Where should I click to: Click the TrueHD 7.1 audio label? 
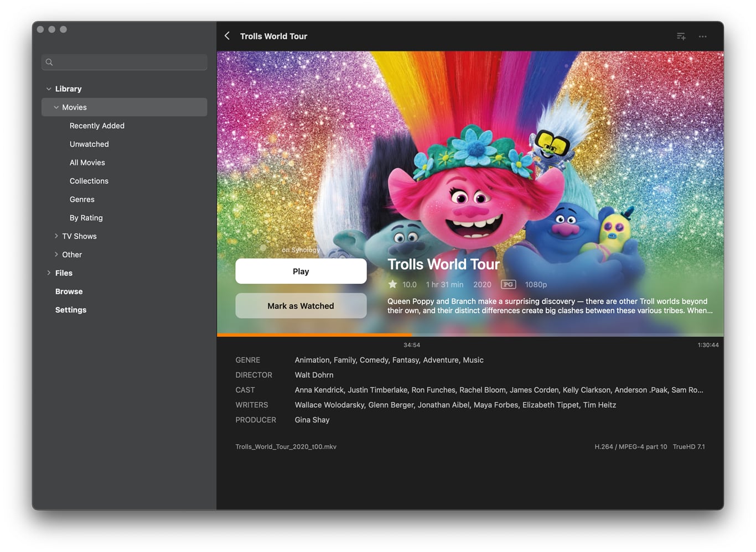(x=689, y=447)
